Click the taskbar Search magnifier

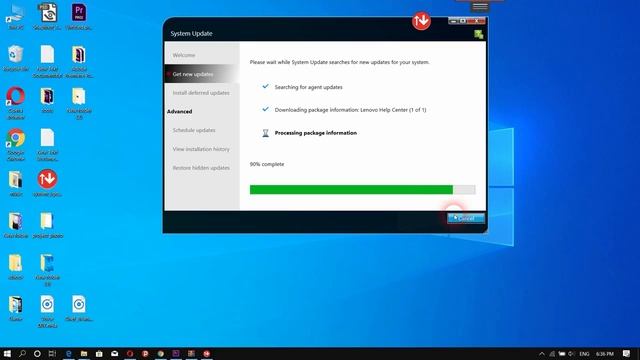22,353
